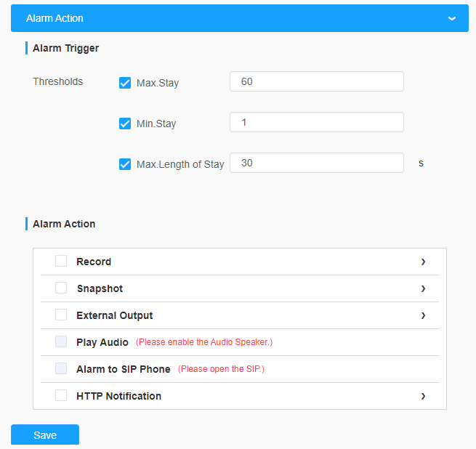Check the External Output checkbox
476x449 pixels.
pos(61,315)
